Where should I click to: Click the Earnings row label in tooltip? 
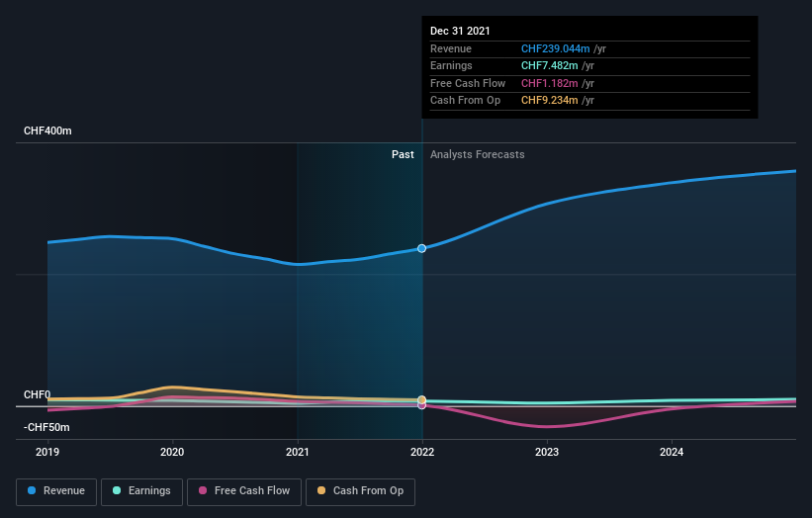(451, 65)
